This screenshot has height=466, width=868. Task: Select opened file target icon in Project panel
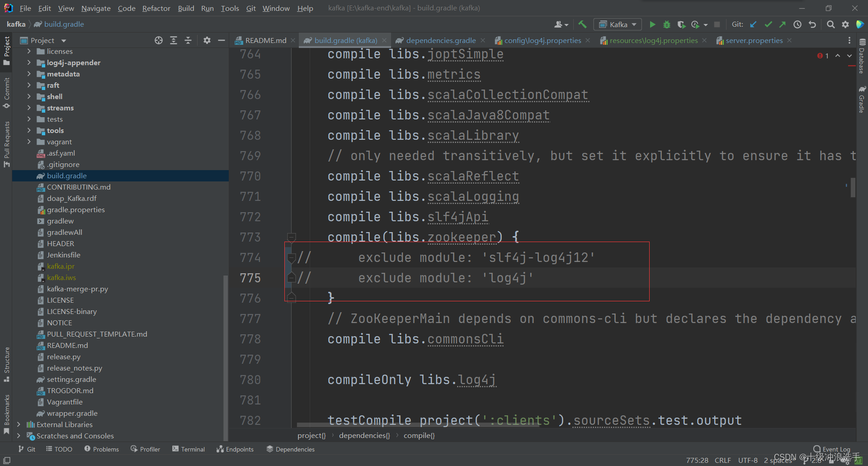159,40
